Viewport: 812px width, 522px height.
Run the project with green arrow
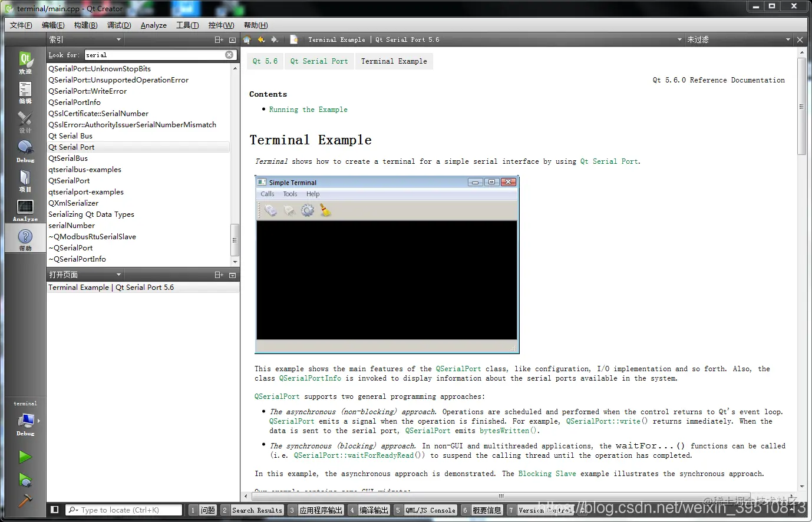25,457
